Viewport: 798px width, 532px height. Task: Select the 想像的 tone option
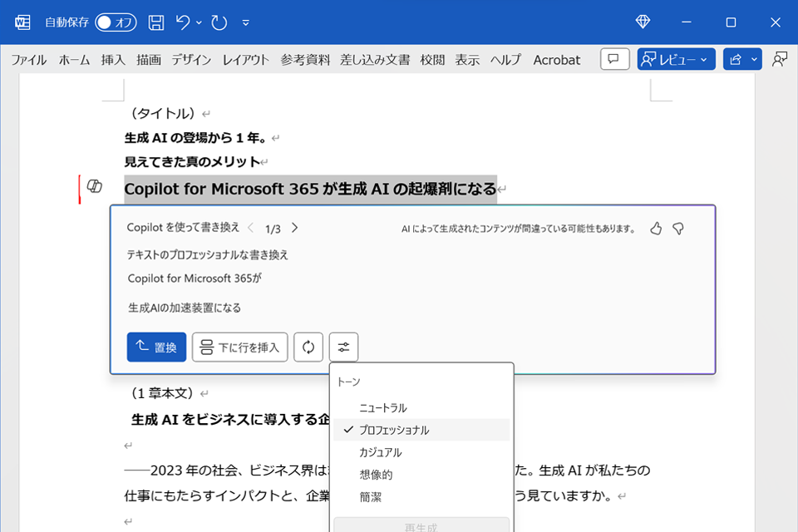pyautogui.click(x=421, y=475)
